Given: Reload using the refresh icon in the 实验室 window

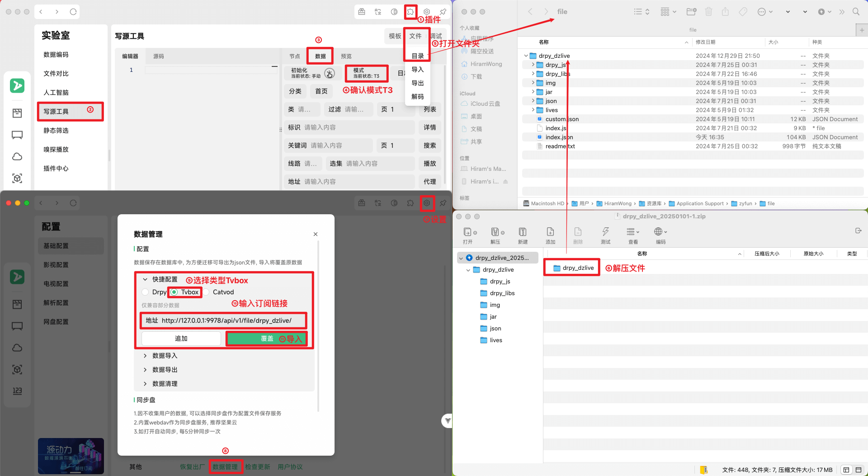Looking at the screenshot, I should point(73,12).
